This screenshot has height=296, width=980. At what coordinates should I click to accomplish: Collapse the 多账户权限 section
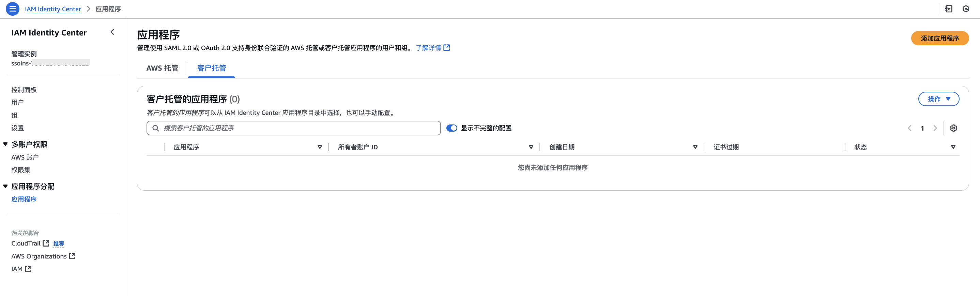point(5,144)
